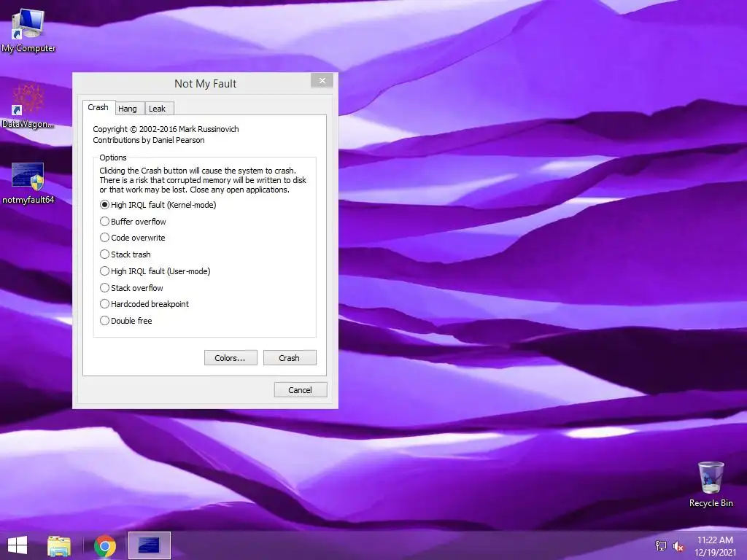This screenshot has height=560, width=747.
Task: Open the My Computer desktop icon
Action: [x=28, y=31]
